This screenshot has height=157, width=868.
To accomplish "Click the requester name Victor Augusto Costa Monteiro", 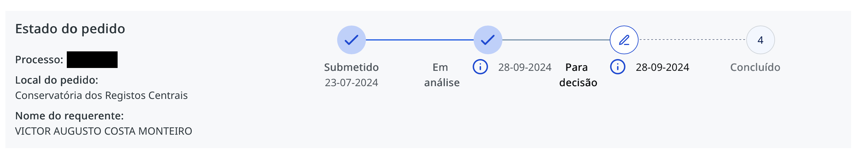I will click(x=104, y=131).
